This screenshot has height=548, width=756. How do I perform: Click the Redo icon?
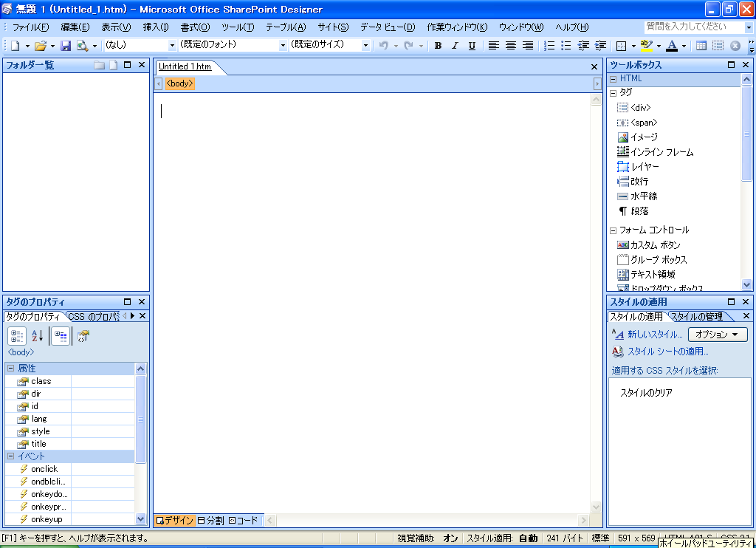[x=409, y=45]
